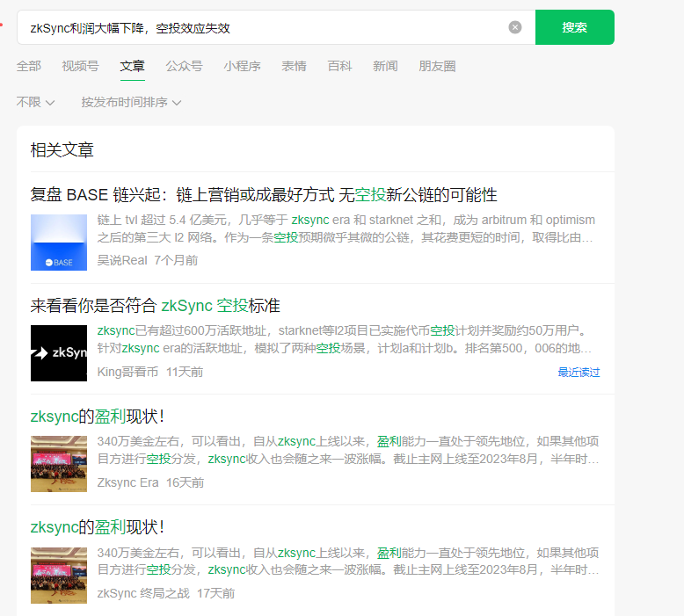Click the black zkSync logo thumbnail
The width and height of the screenshot is (684, 616).
[x=59, y=353]
